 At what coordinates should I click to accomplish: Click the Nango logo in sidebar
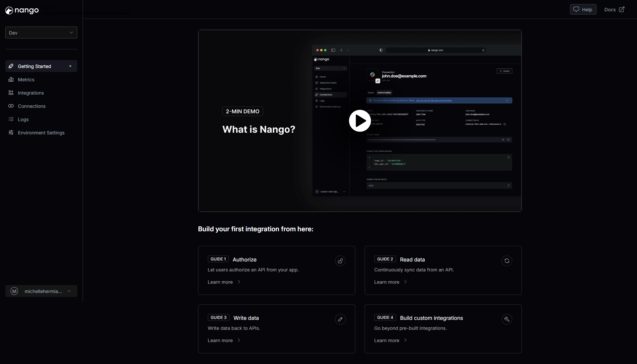pos(22,10)
